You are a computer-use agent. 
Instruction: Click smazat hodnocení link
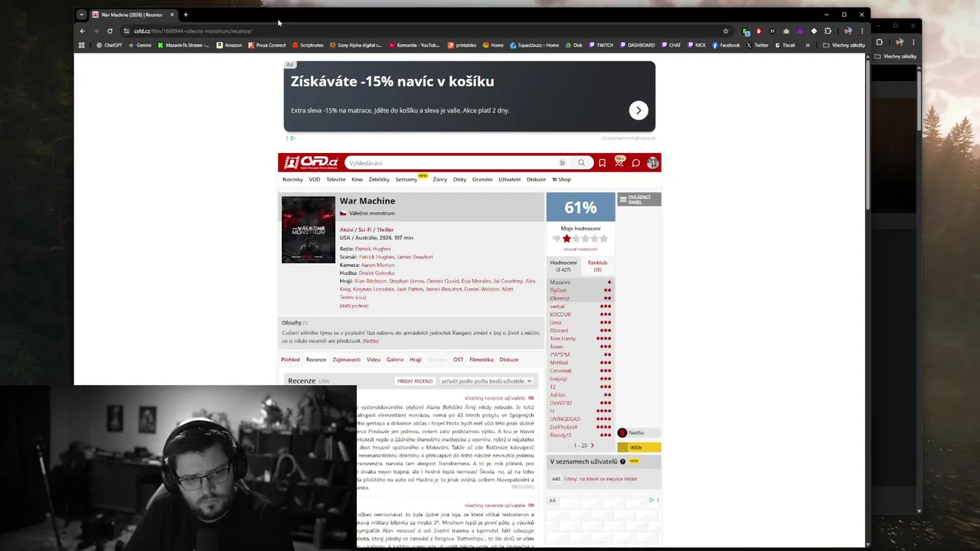click(580, 249)
